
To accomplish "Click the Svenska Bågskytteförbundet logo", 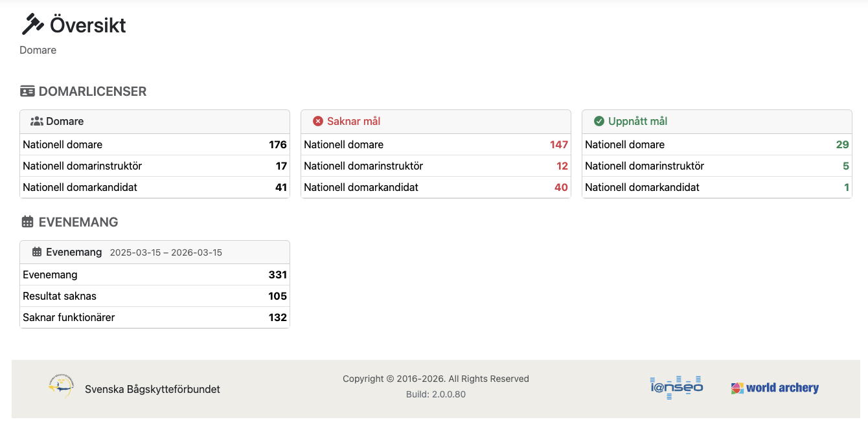I will tap(61, 386).
